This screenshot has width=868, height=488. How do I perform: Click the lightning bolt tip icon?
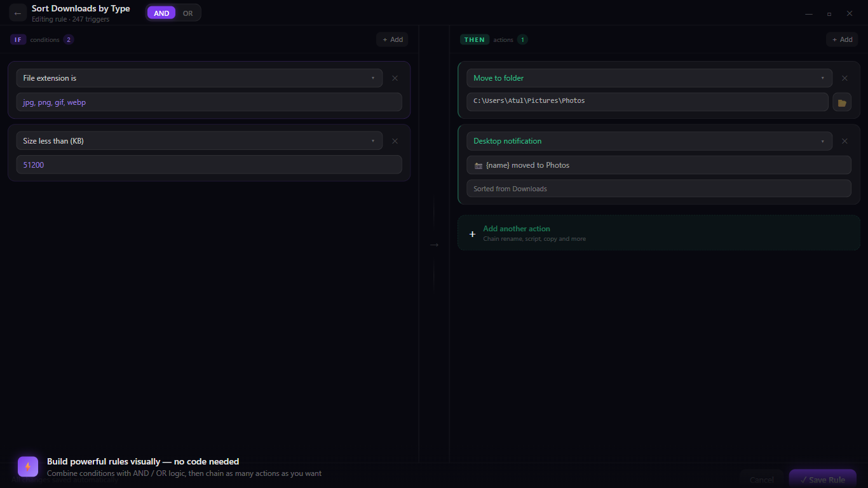(28, 466)
